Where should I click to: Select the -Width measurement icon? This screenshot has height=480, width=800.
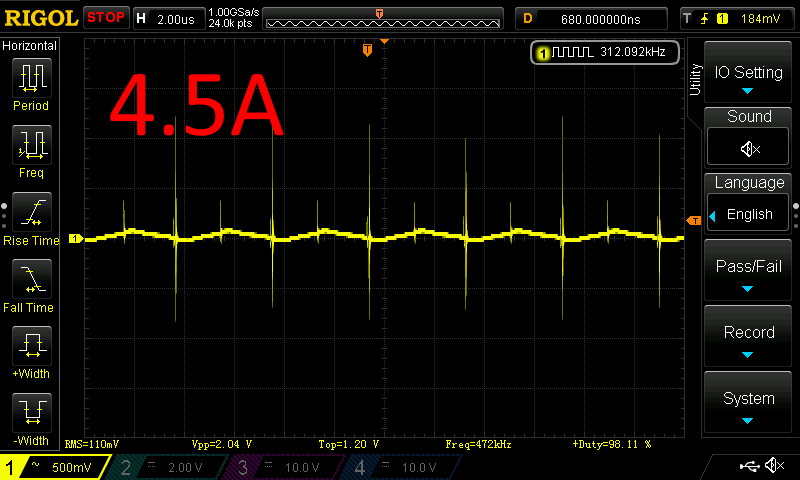point(32,412)
